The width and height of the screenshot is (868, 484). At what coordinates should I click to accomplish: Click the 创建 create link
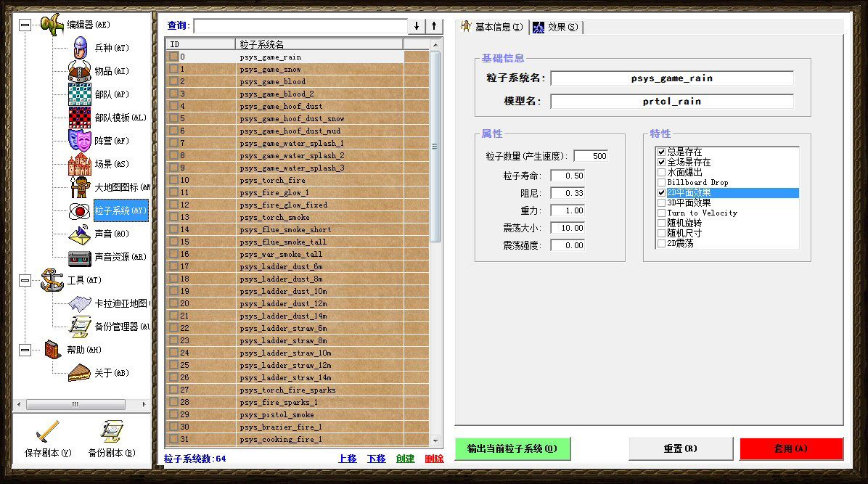[x=405, y=459]
